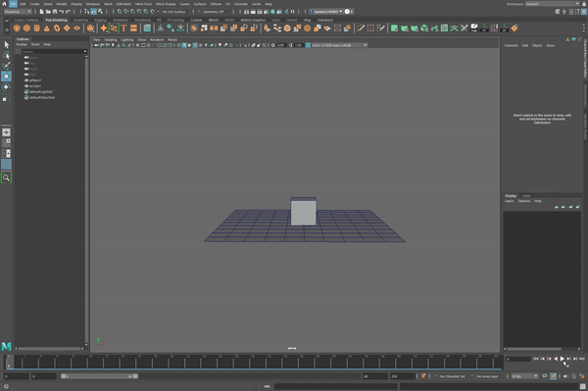
Task: Switch to the Rigging shelf tab
Action: (100, 20)
